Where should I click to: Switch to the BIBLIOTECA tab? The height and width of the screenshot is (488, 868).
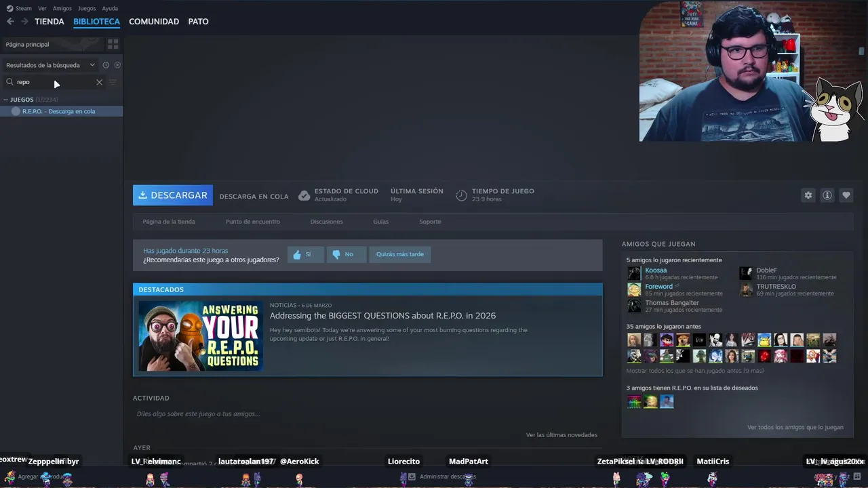pos(96,22)
